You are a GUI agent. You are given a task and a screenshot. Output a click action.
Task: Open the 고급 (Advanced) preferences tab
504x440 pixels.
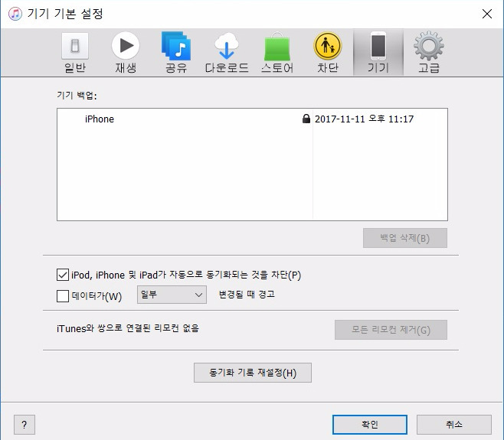tap(429, 53)
